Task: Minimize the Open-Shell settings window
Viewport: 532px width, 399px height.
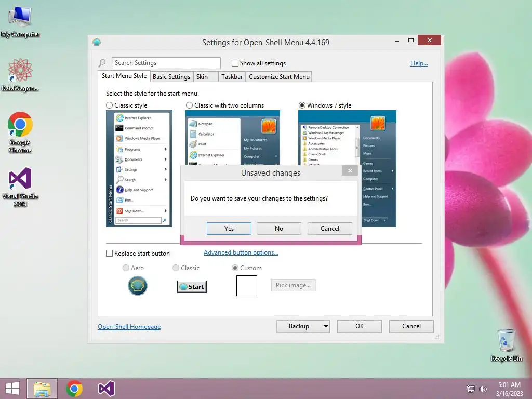Action: 397,41
